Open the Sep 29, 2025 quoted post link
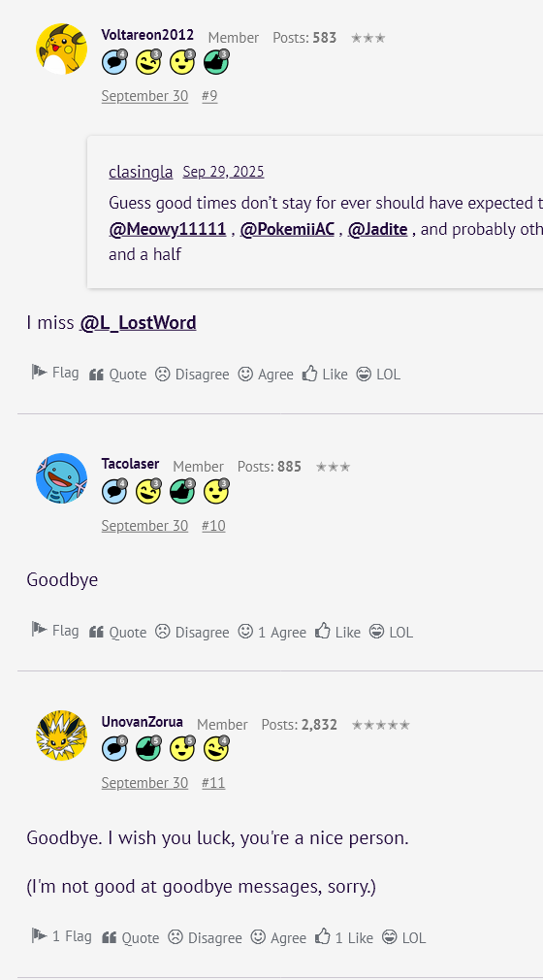 [223, 171]
